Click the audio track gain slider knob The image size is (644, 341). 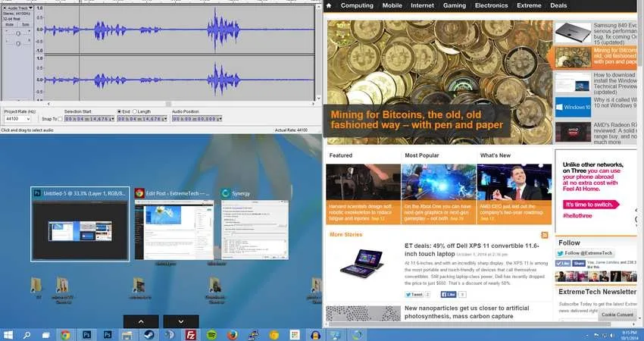point(17,33)
